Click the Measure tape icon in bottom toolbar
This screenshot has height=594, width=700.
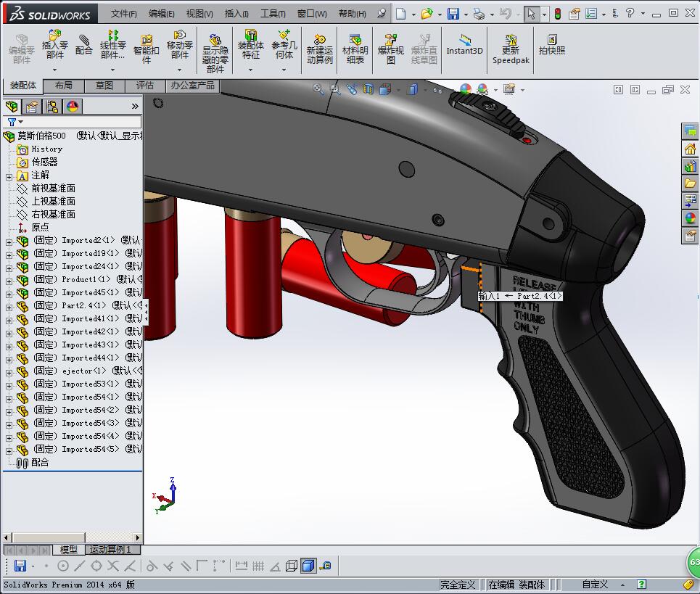[x=326, y=566]
